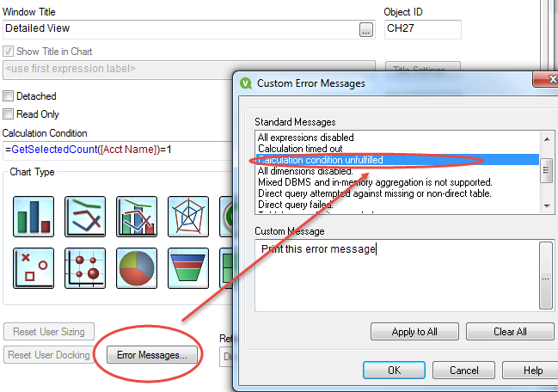Pick the combo chart type icon
Screen dimensions: 558x392
(x=137, y=217)
